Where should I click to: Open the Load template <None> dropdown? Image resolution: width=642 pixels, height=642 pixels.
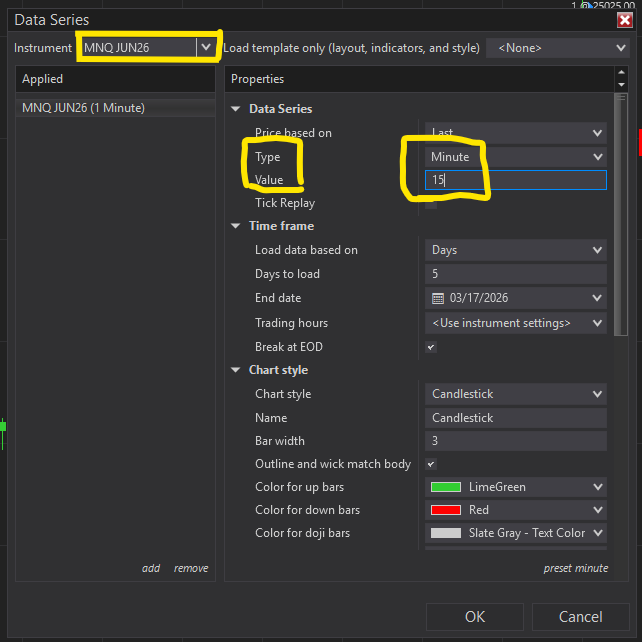[x=557, y=48]
